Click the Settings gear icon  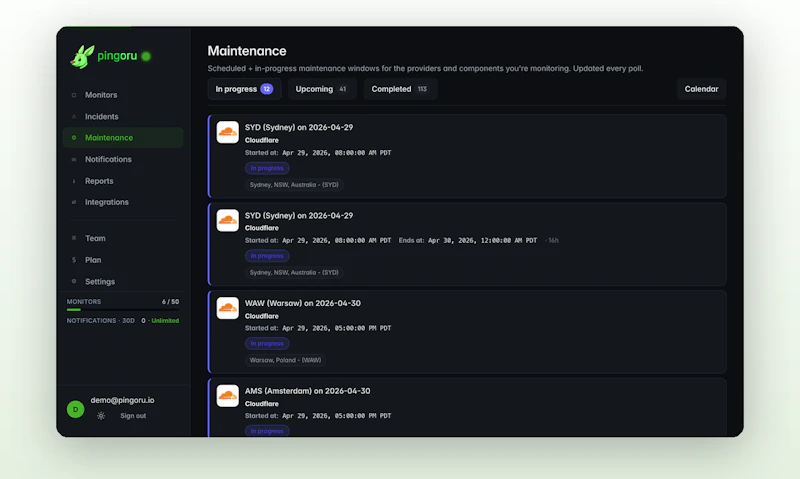(74, 281)
